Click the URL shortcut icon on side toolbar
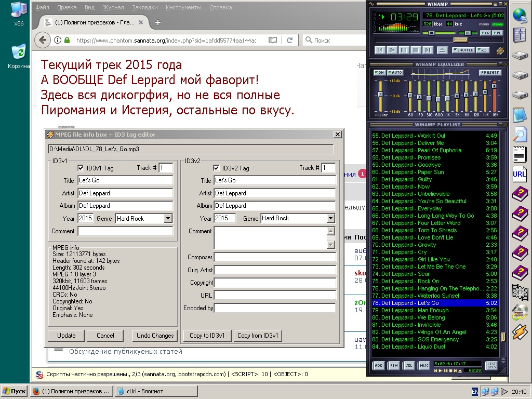 (519, 175)
